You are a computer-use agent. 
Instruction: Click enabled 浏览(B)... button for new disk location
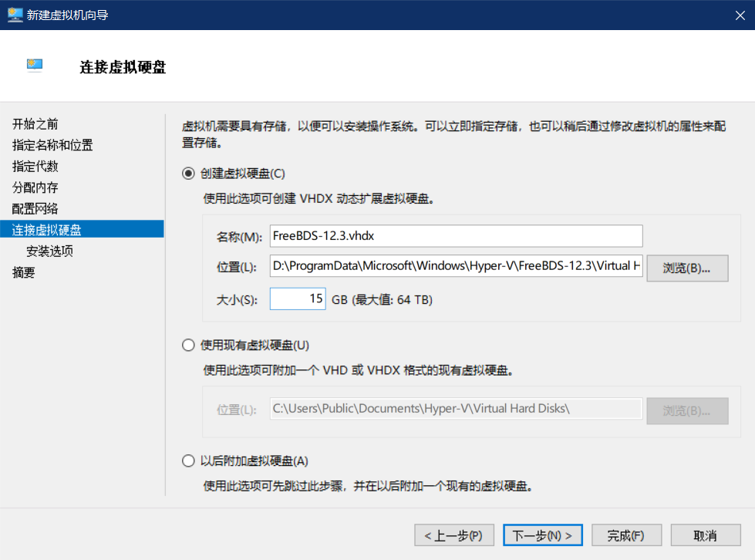[687, 268]
